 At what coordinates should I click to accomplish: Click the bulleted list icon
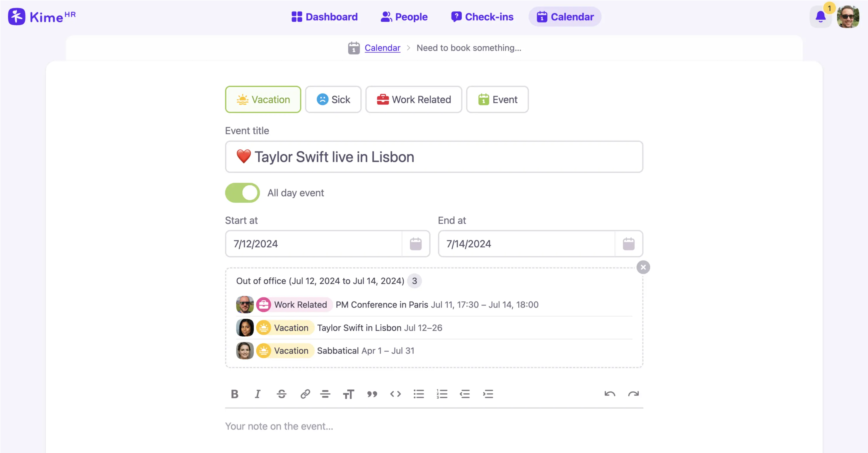(419, 394)
